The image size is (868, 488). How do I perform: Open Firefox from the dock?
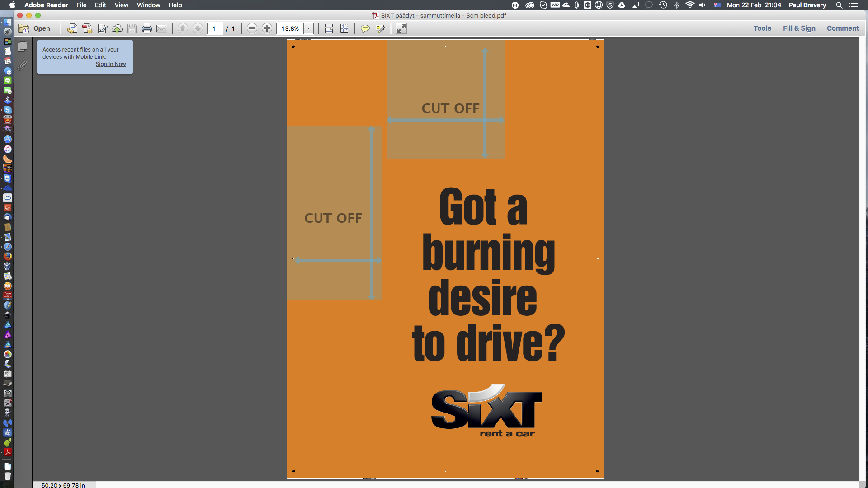pyautogui.click(x=8, y=256)
